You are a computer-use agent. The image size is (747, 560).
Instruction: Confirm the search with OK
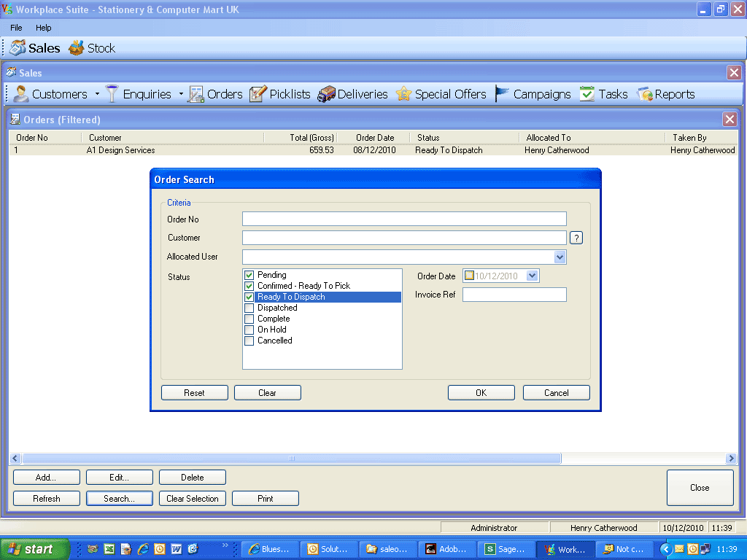pos(481,393)
